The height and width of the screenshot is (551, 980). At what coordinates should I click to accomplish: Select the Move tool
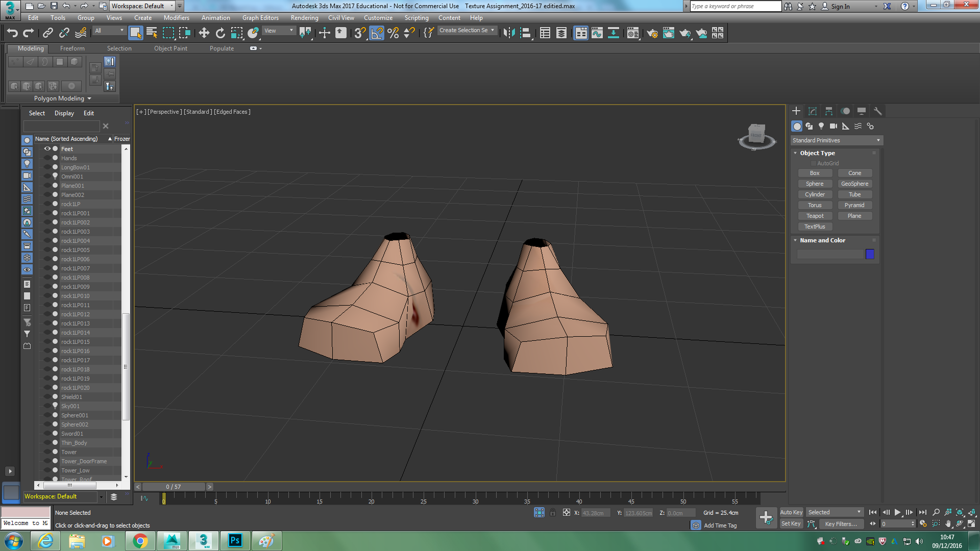click(204, 33)
